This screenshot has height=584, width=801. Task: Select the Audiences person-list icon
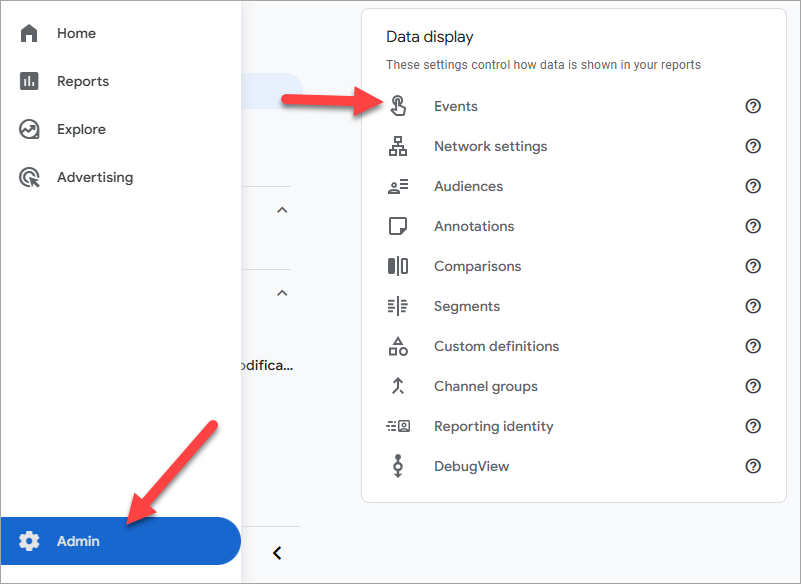tap(398, 186)
